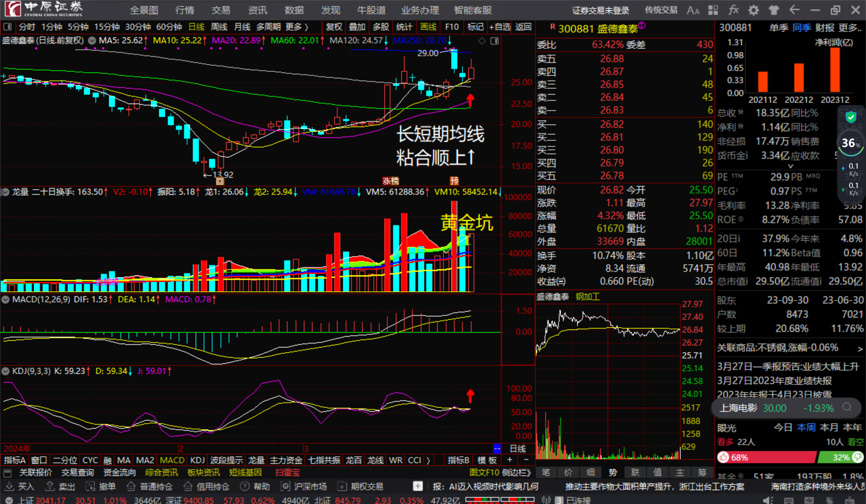Expand more indicators arrow after CCI
The height and width of the screenshot is (504, 866).
(x=428, y=460)
